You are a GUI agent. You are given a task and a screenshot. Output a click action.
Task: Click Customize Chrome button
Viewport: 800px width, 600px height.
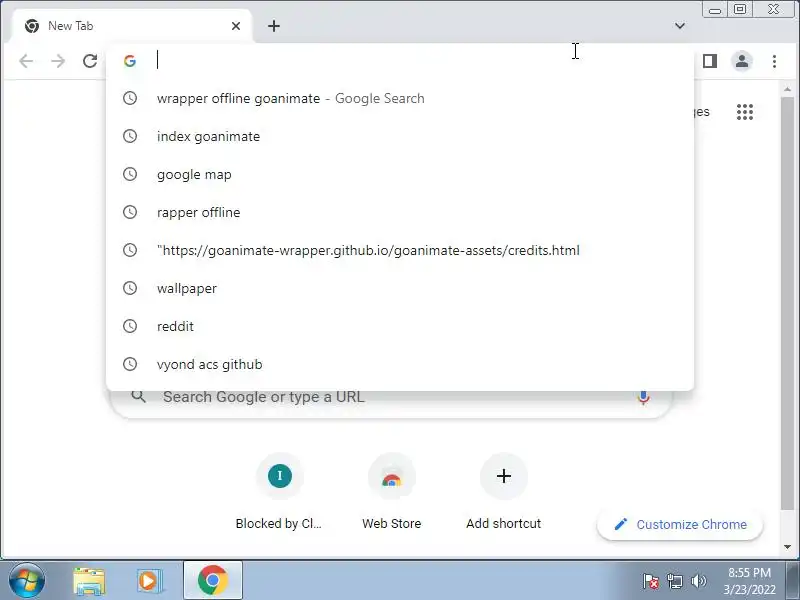click(680, 524)
